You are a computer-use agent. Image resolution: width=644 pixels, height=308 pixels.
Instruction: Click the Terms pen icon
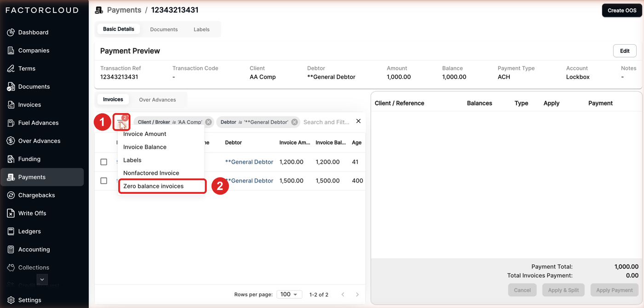(11, 68)
